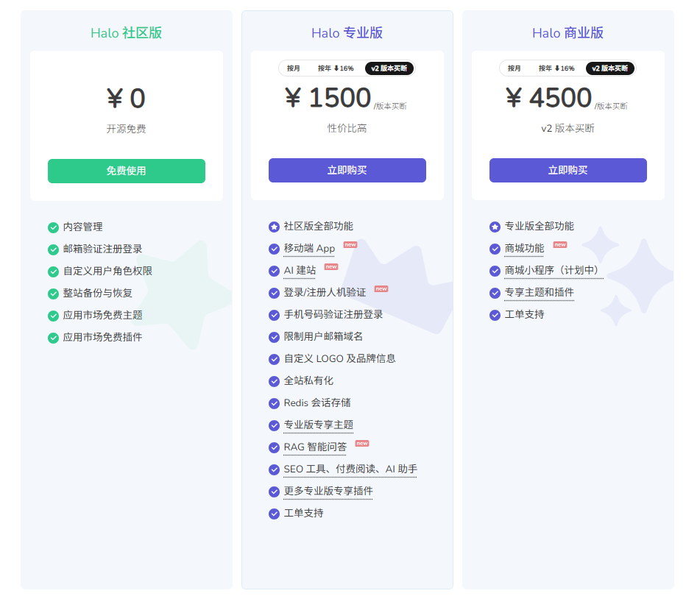
Task: Click the check icon beside 全站私有化
Action: [274, 381]
